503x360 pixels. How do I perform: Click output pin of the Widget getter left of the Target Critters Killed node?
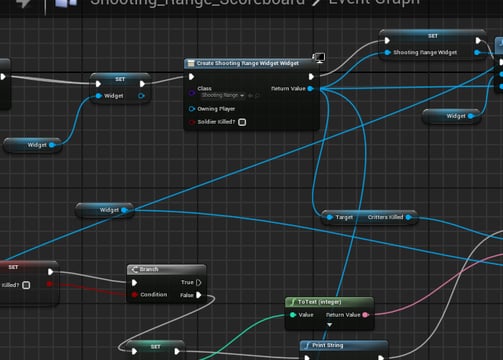[124, 210]
